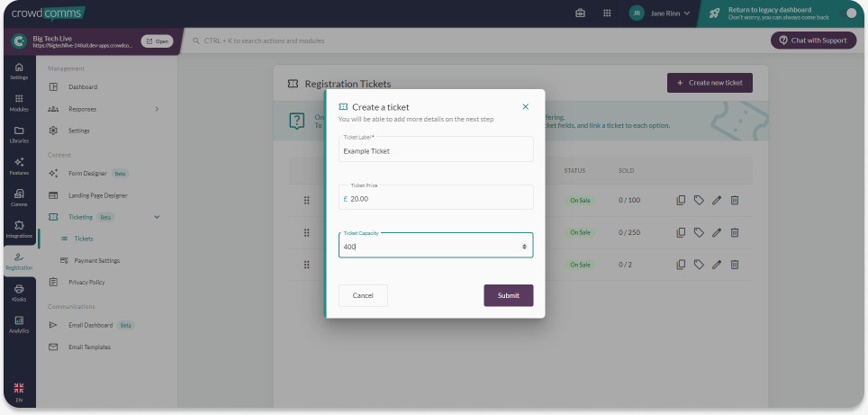Open the Modules sidebar icon
868x415 pixels.
(x=19, y=103)
